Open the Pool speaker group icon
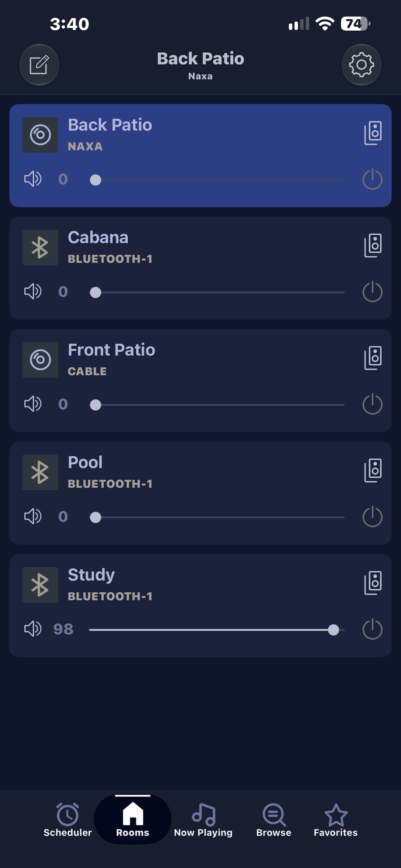401x868 pixels. click(x=373, y=470)
